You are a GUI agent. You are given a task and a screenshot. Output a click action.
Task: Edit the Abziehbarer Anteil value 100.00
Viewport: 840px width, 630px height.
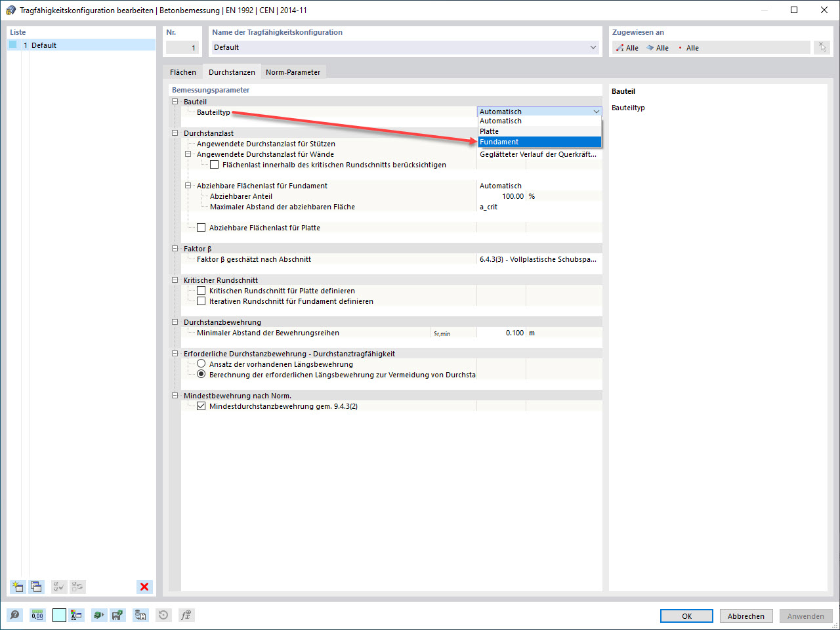(501, 196)
